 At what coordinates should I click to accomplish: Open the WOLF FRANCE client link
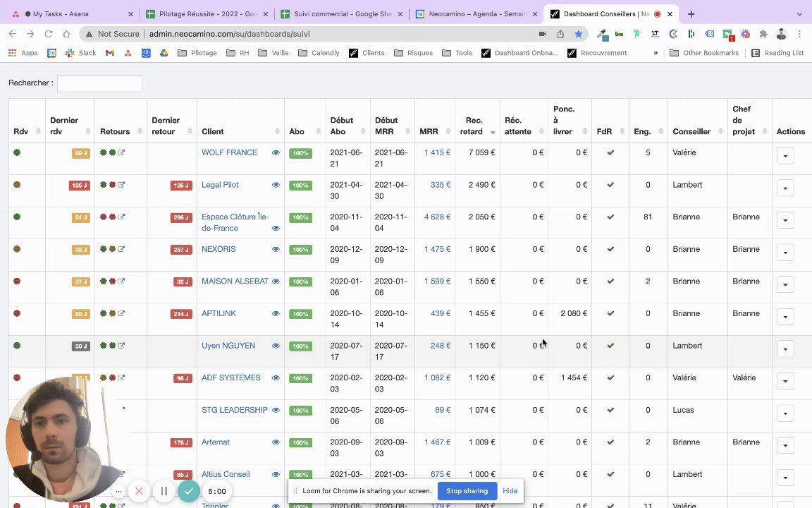(229, 152)
